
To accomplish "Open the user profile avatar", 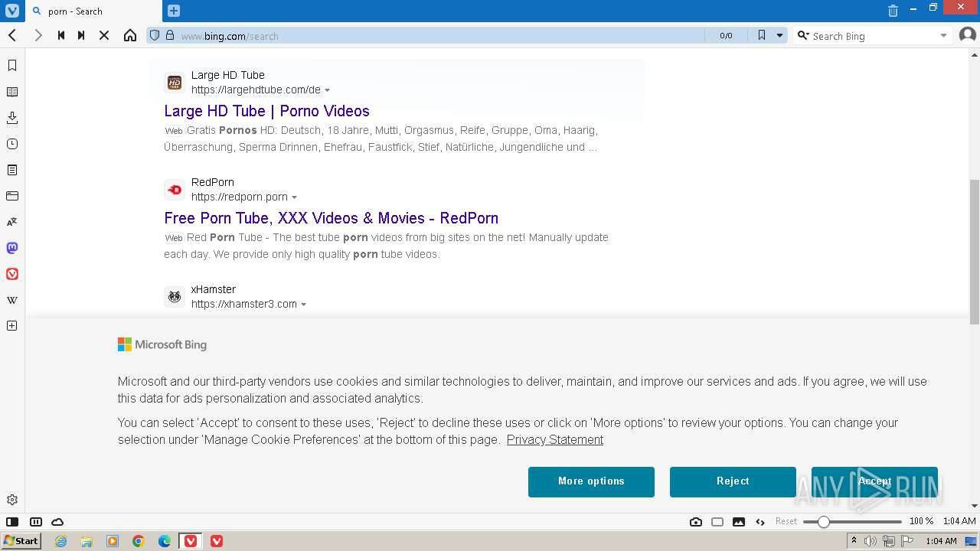I will click(x=968, y=35).
